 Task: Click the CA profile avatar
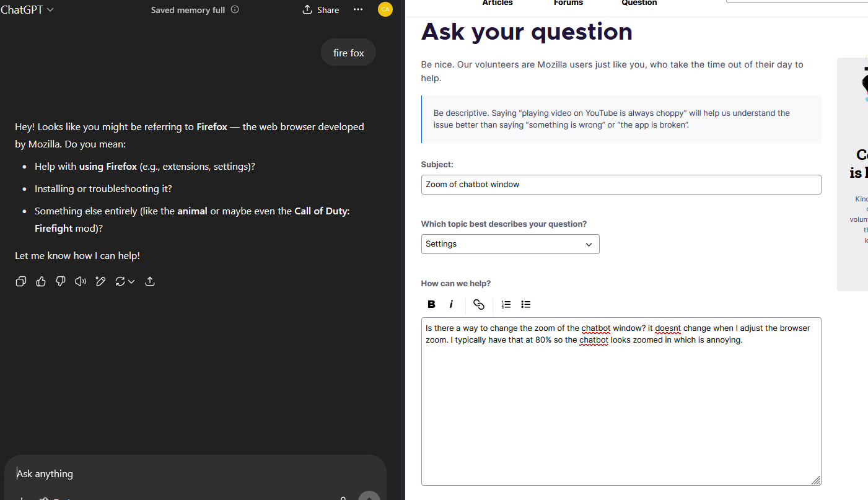coord(385,9)
